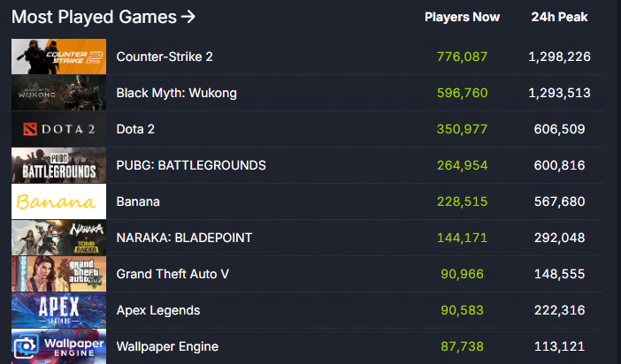Click the Banana 24h peak value 567,680
Screen dimensions: 621x364
[559, 201]
